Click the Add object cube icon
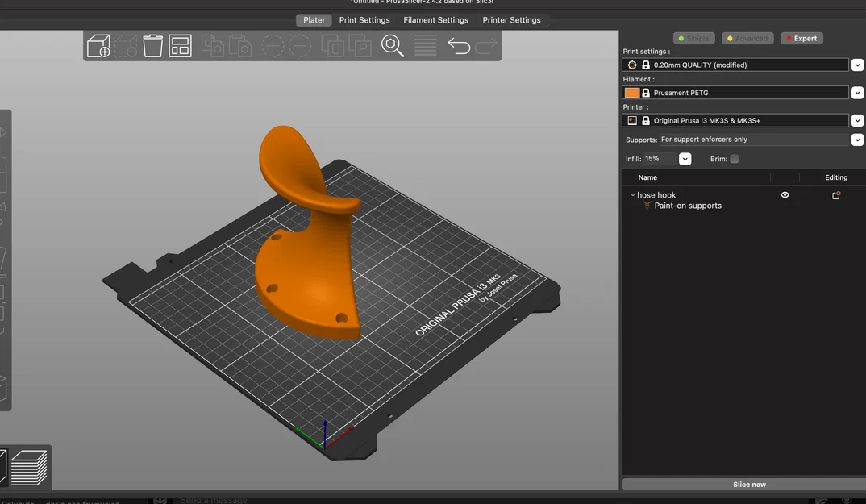The image size is (866, 504). pos(98,46)
